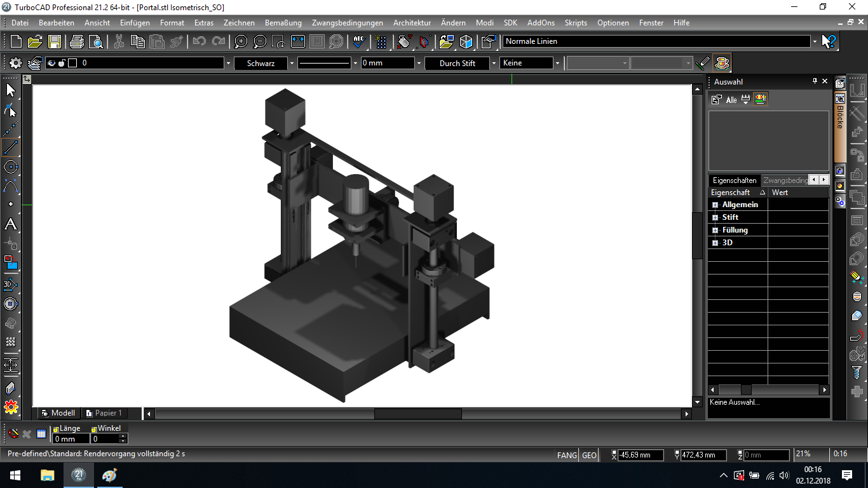
Task: Click the Wert column header
Action: [798, 192]
